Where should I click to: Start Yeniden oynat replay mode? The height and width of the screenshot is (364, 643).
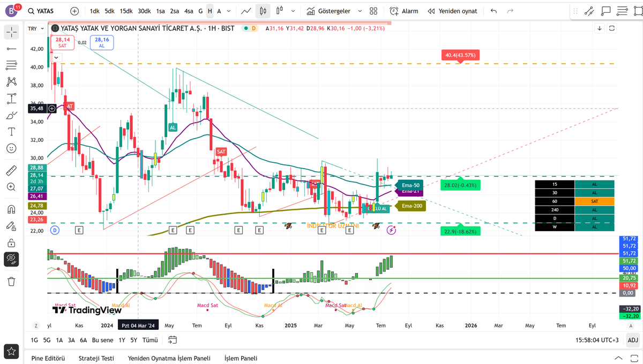point(452,11)
